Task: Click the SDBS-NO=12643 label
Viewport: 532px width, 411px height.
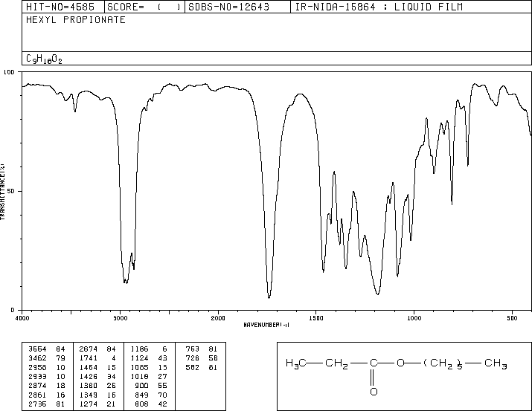Action: tap(228, 7)
